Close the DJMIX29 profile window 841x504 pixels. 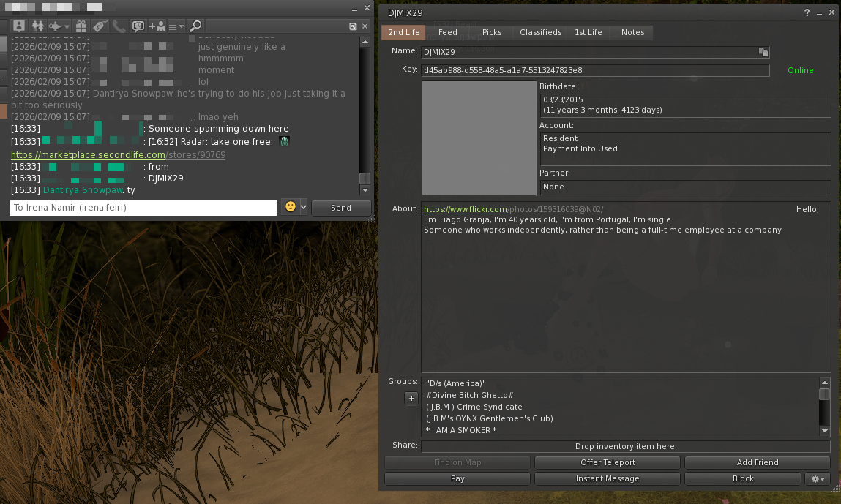pyautogui.click(x=832, y=12)
